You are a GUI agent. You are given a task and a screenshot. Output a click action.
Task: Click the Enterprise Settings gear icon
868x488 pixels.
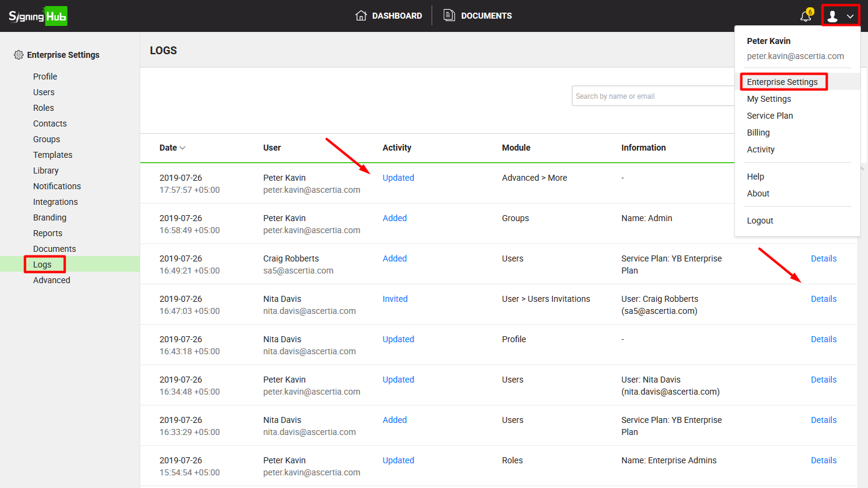18,55
